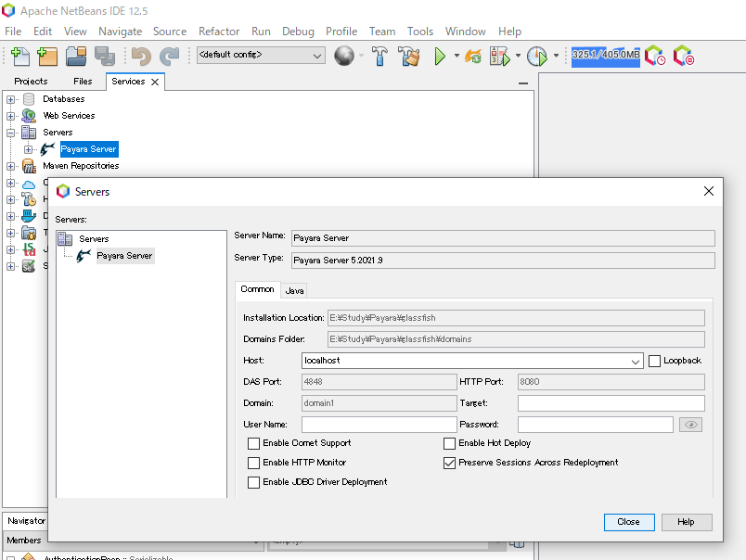Open the File menu

[13, 32]
